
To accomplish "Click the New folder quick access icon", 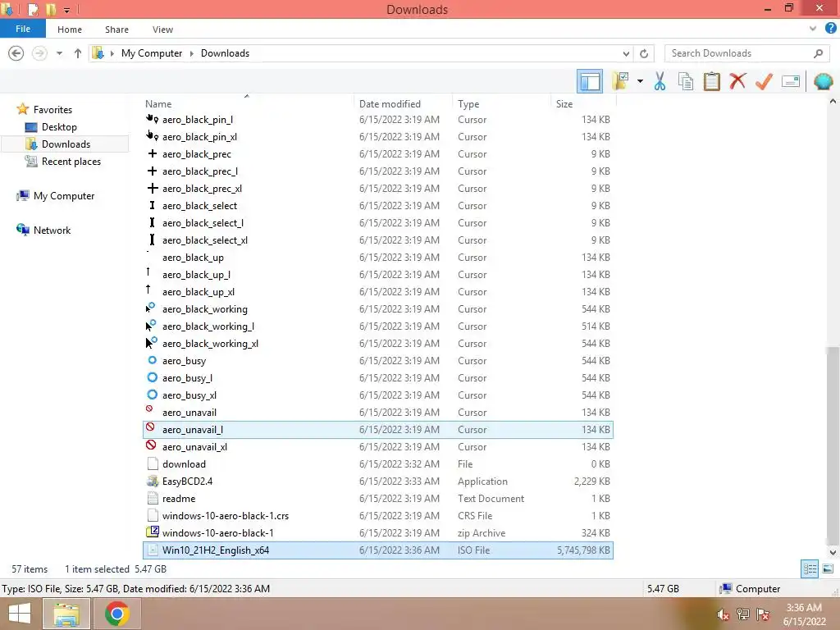I will 50,9.
